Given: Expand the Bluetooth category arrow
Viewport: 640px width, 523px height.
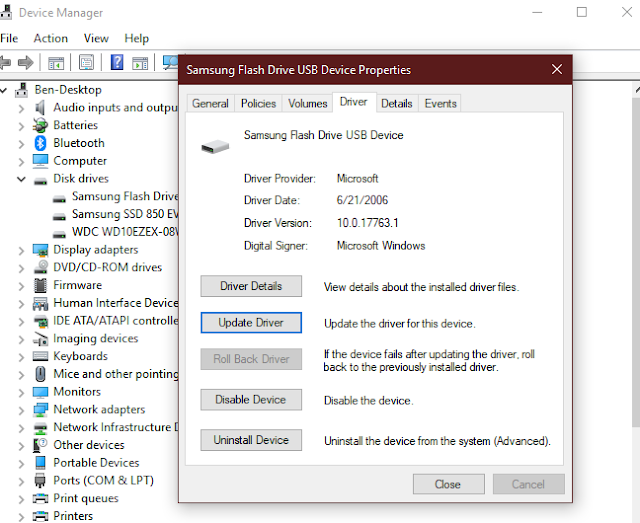Looking at the screenshot, I should click(21, 144).
